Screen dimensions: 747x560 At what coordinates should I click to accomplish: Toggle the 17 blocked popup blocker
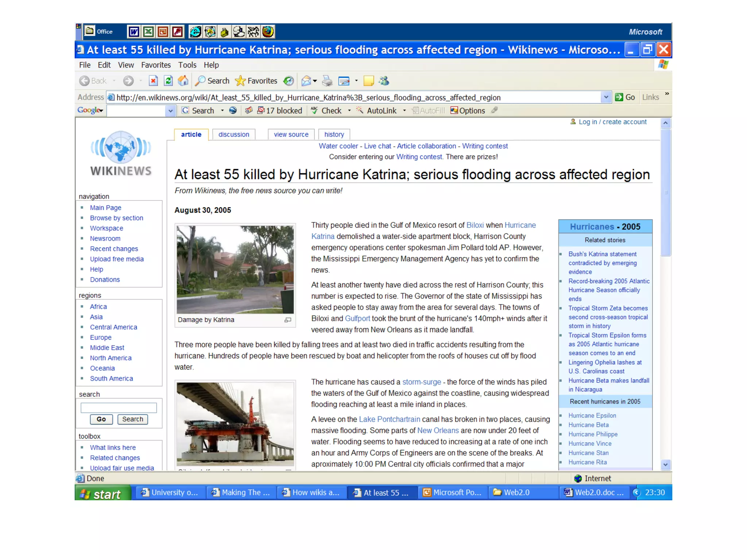coord(280,111)
